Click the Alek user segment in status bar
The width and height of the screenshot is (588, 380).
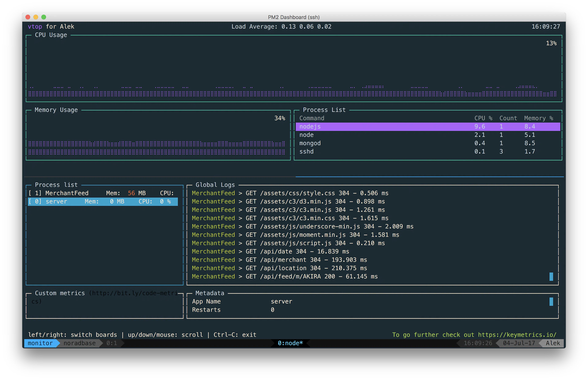tap(553, 343)
